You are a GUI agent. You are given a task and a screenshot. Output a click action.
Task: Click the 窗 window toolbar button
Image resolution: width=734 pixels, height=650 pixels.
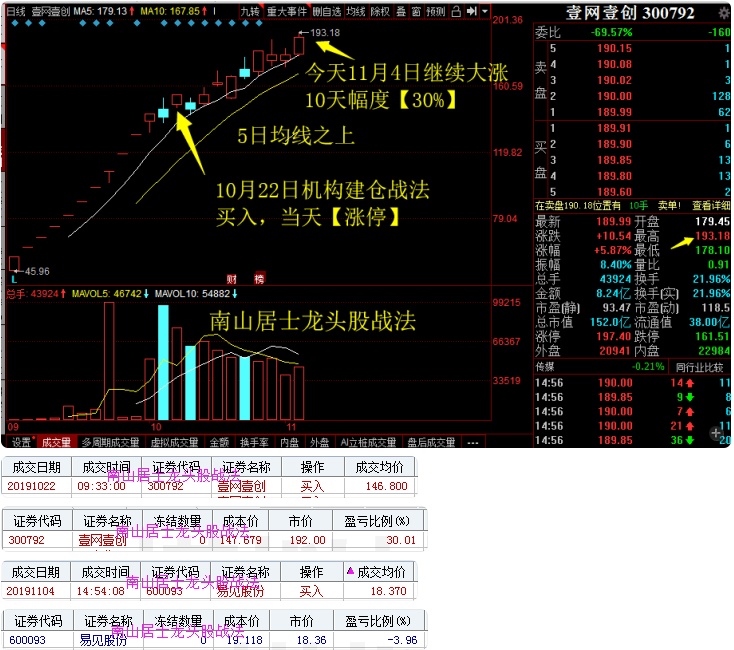416,12
